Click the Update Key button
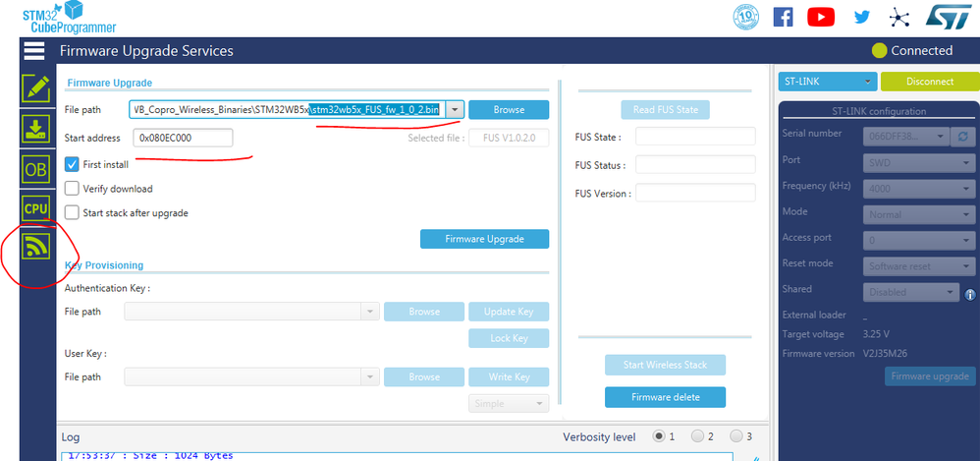Image resolution: width=980 pixels, height=461 pixels. [509, 312]
